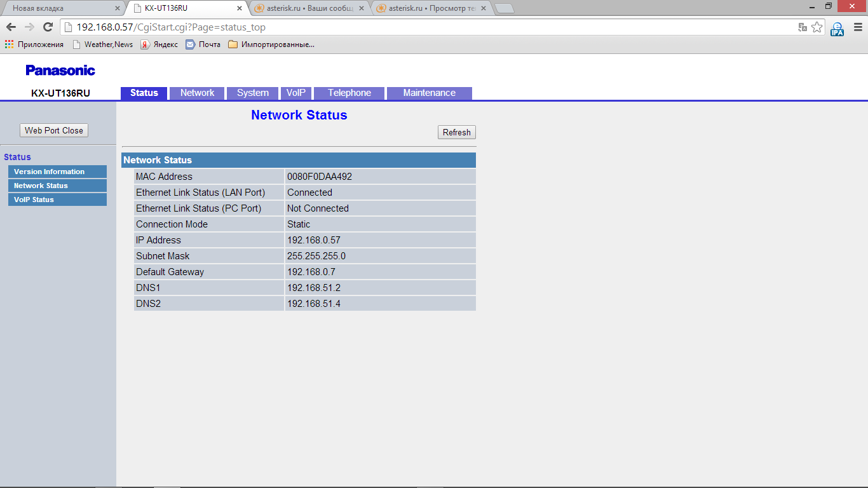Open the IPA extension icon
The height and width of the screenshot is (488, 868).
click(837, 28)
